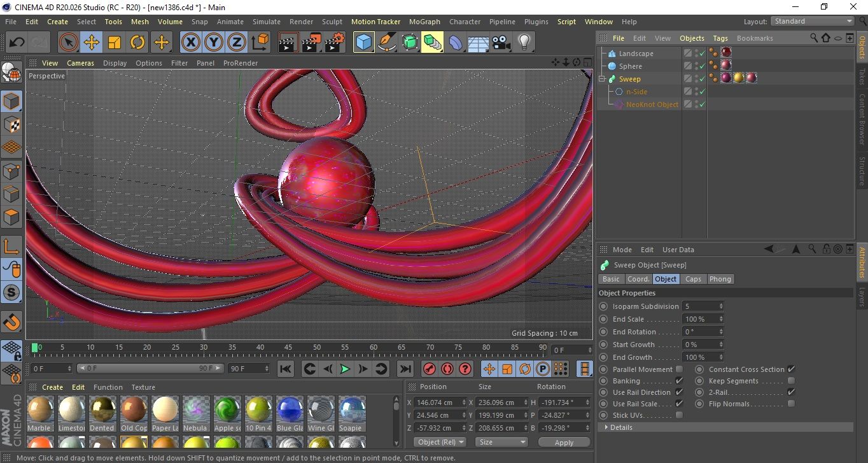Select the Move tool

[x=92, y=43]
